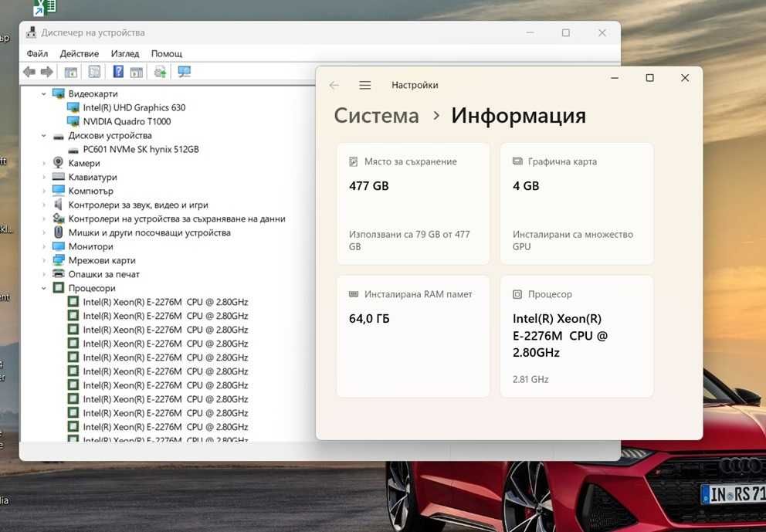
Task: Click the 2.81 GHz processor speed text
Action: [530, 379]
